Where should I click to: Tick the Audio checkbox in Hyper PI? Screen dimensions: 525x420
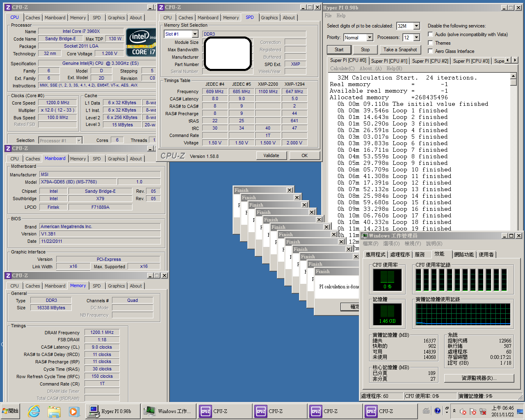[x=430, y=34]
